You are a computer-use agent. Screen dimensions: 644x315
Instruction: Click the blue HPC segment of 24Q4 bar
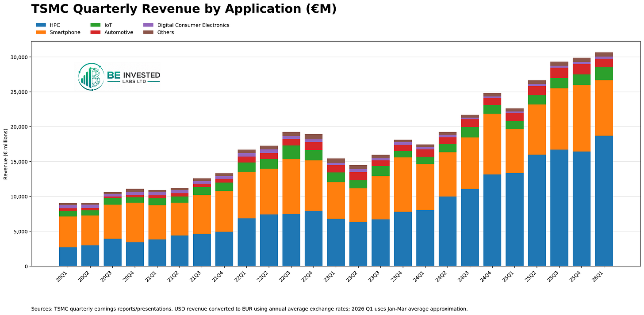pyautogui.click(x=492, y=220)
